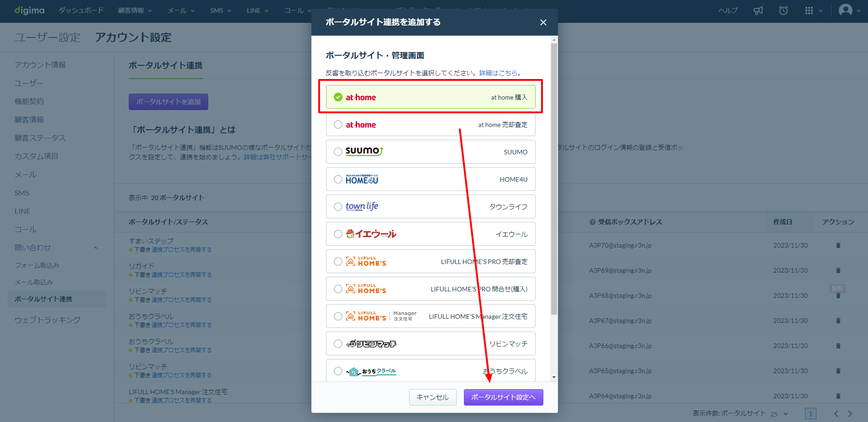Screen dimensions: 868x422
Task: Open フォーム取込み in sidebar
Action: click(x=37, y=265)
